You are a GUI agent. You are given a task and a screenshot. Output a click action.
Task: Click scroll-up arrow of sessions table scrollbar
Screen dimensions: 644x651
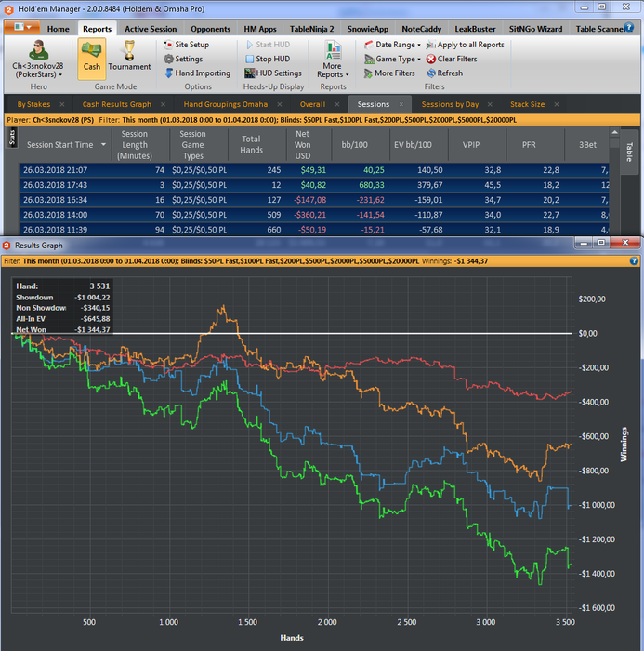point(614,133)
